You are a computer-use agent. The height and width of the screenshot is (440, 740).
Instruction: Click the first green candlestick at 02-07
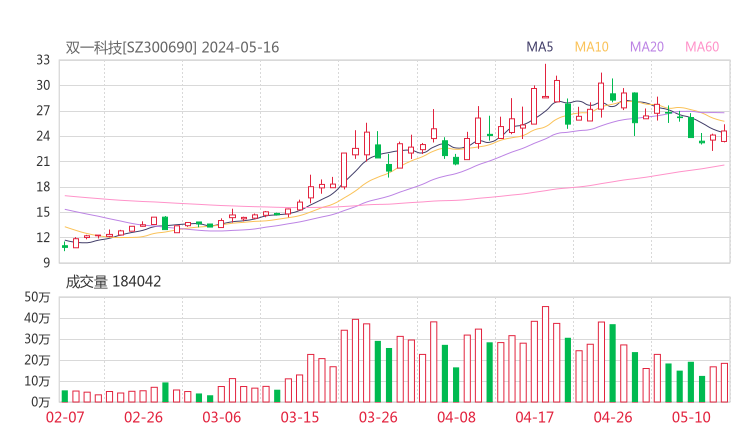click(65, 246)
